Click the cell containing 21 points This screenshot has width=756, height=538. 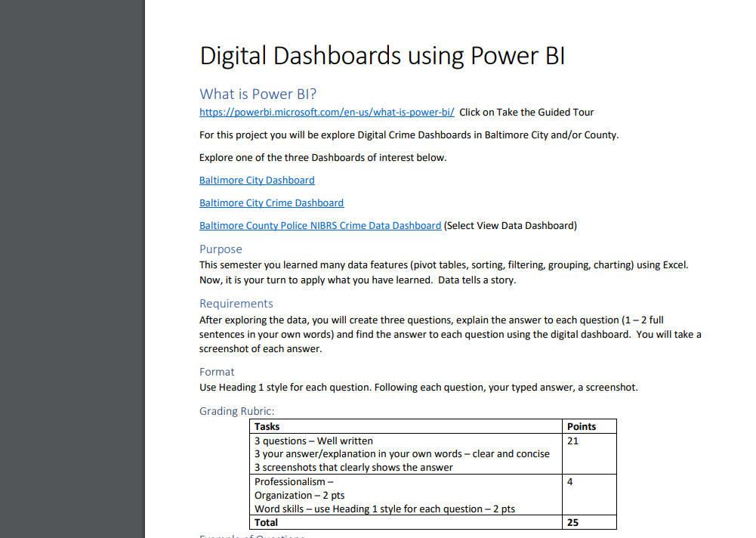(x=572, y=441)
